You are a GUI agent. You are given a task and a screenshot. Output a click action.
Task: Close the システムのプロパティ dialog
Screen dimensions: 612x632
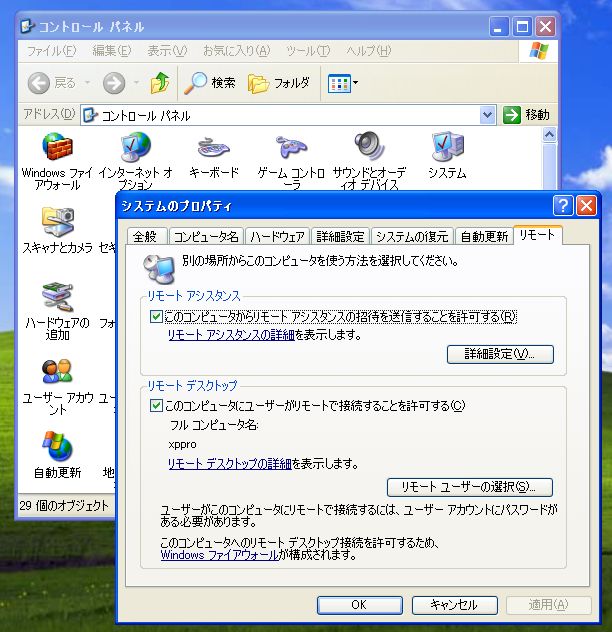click(x=587, y=206)
